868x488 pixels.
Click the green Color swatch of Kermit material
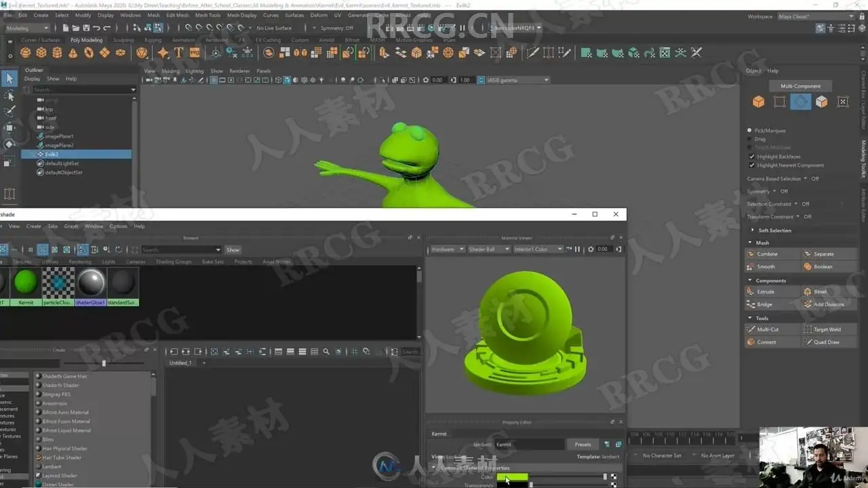[x=512, y=477]
